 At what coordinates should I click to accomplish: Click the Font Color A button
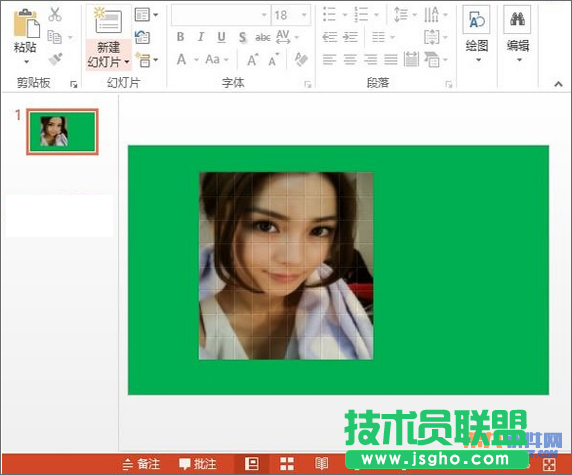click(x=182, y=59)
